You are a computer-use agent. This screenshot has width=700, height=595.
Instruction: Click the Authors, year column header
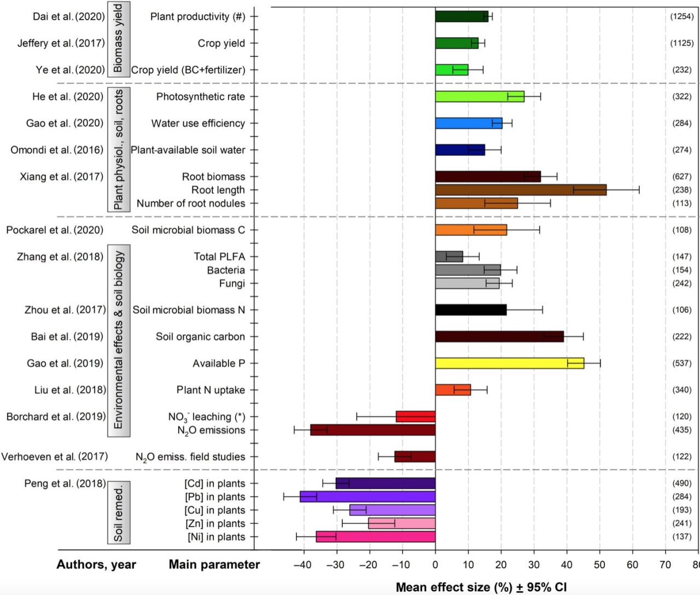(96, 564)
